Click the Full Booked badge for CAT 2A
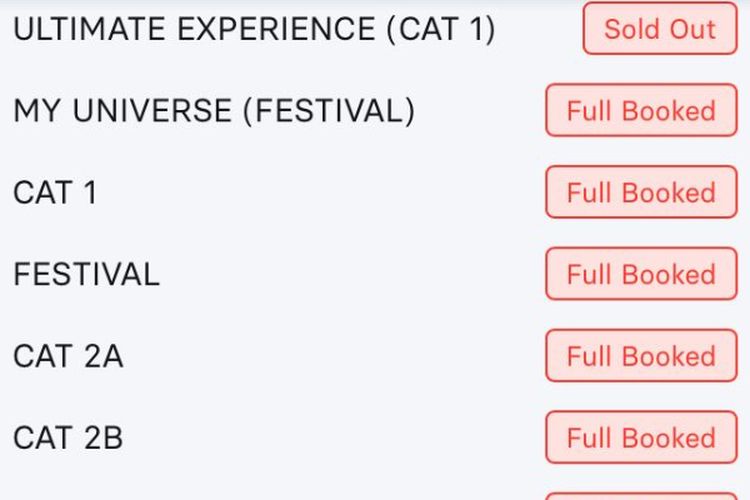Image resolution: width=750 pixels, height=500 pixels. (x=641, y=356)
